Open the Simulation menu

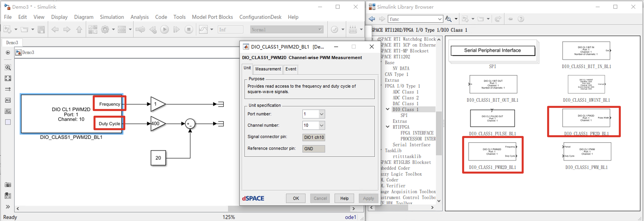point(112,17)
